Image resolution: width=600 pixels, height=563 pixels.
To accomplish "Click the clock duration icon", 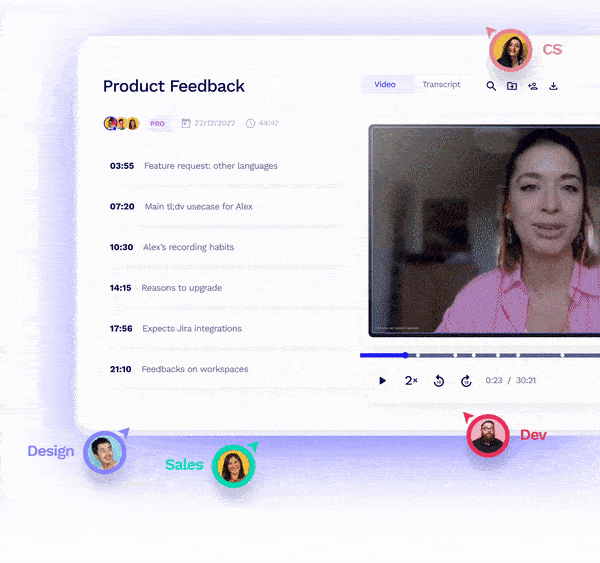I will point(250,123).
